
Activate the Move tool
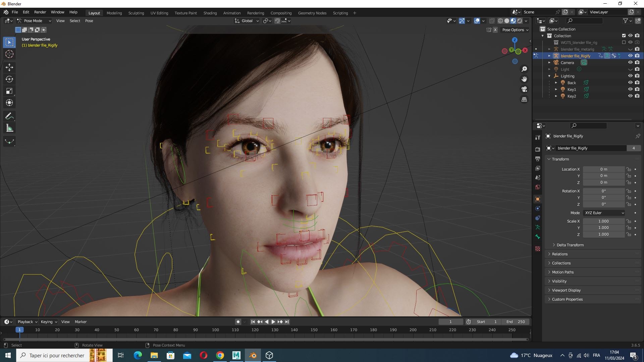point(9,67)
